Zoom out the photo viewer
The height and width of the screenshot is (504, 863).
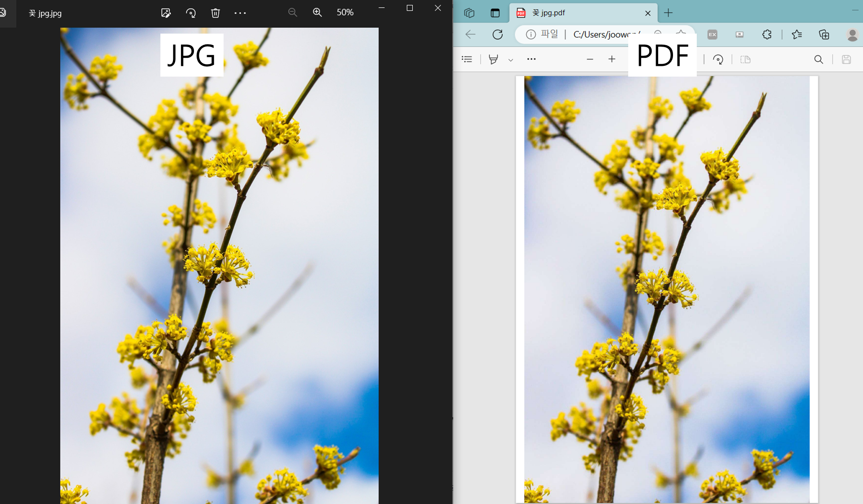point(293,13)
